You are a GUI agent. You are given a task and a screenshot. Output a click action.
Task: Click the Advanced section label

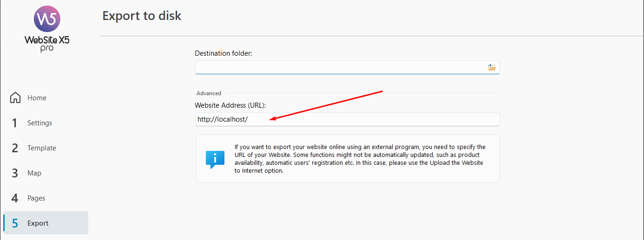click(x=209, y=93)
